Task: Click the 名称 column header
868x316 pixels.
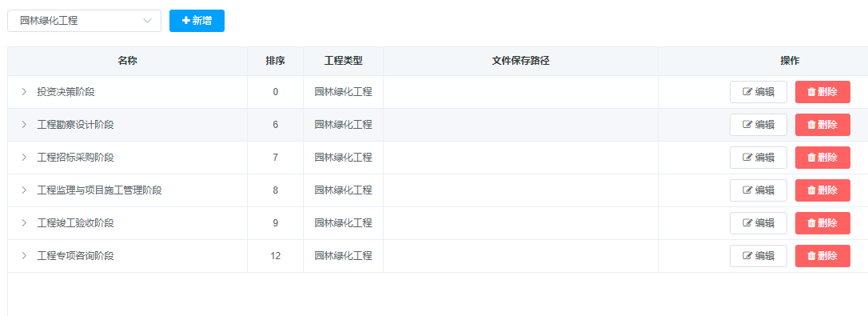Action: pyautogui.click(x=127, y=61)
